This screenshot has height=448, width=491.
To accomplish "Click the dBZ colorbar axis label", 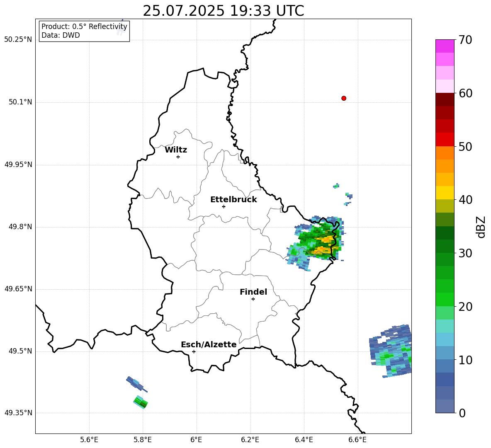I will tap(481, 227).
